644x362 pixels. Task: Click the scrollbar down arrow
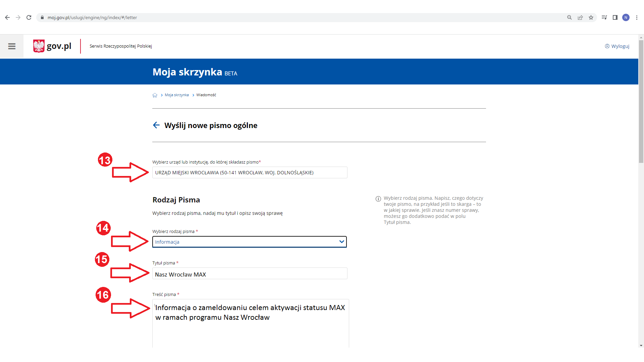(x=641, y=345)
